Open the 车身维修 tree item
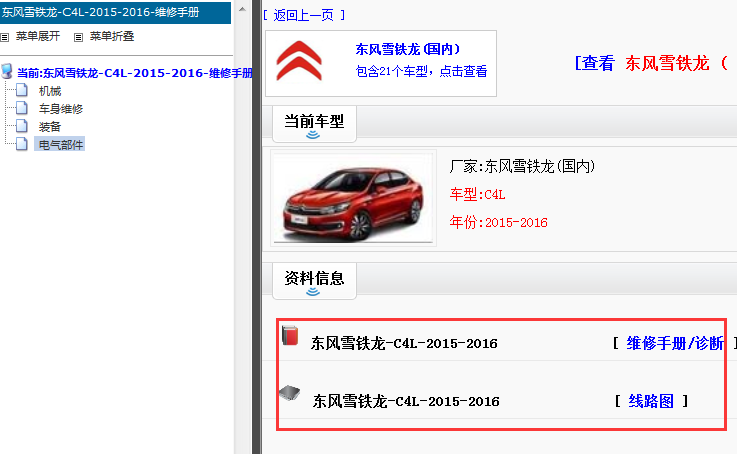 tap(61, 109)
